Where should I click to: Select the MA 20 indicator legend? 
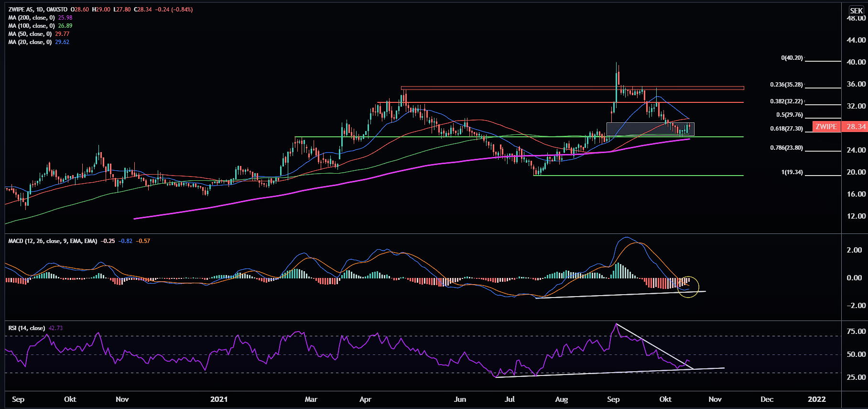30,42
